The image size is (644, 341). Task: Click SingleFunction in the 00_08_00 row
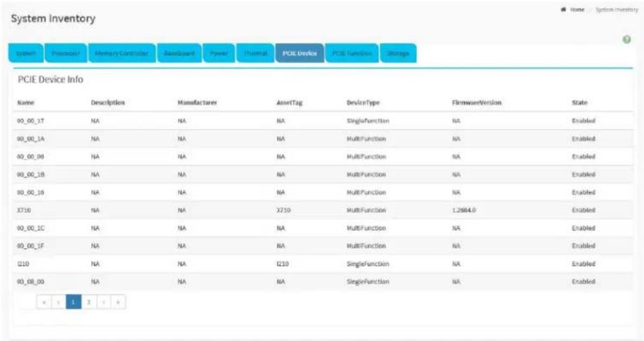(x=368, y=282)
